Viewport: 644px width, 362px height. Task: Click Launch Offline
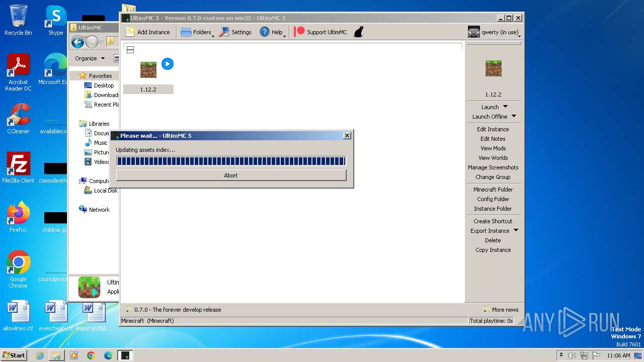click(490, 116)
